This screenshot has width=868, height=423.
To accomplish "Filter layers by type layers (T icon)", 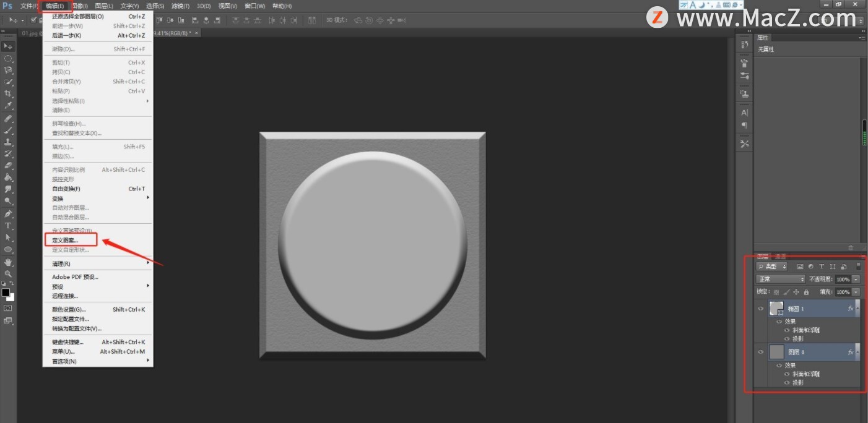I will coord(822,267).
